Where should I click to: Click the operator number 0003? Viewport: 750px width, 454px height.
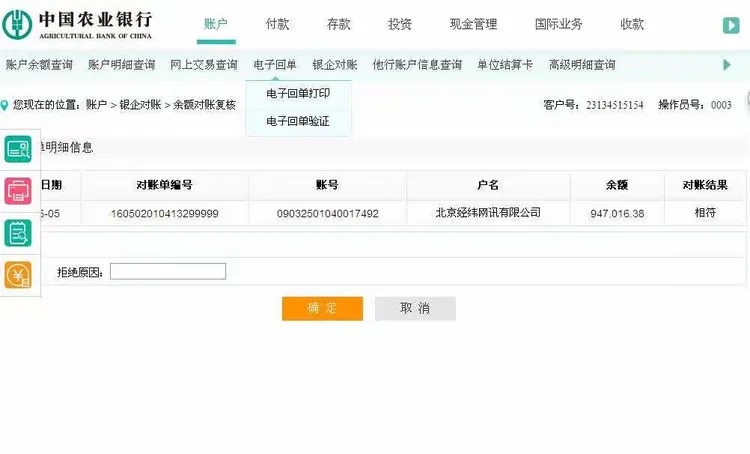[721, 105]
